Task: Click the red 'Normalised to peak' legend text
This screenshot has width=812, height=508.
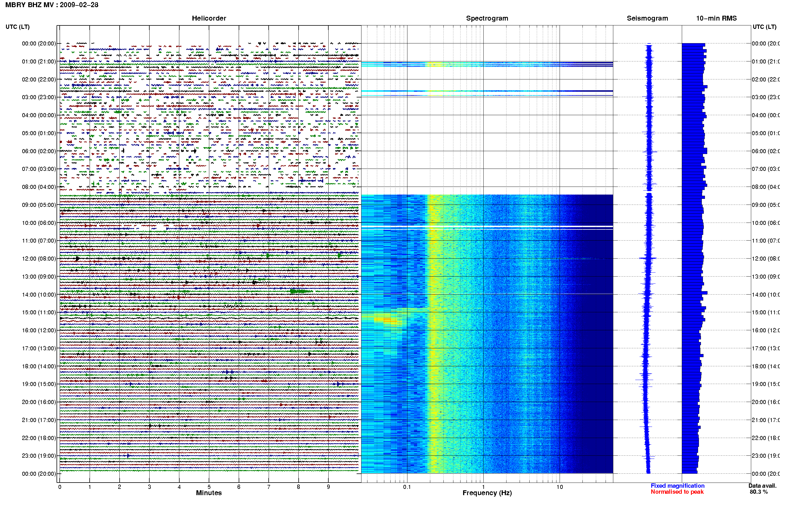Action: coord(677,492)
